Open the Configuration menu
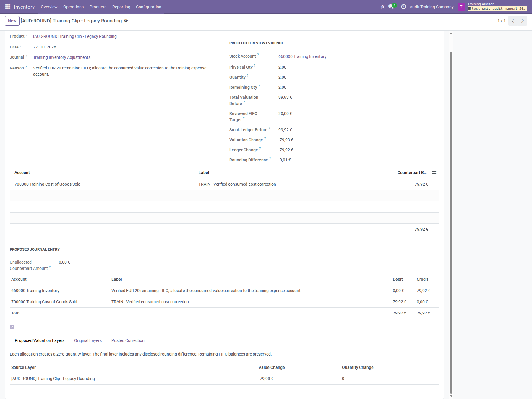532x399 pixels. coord(149,7)
